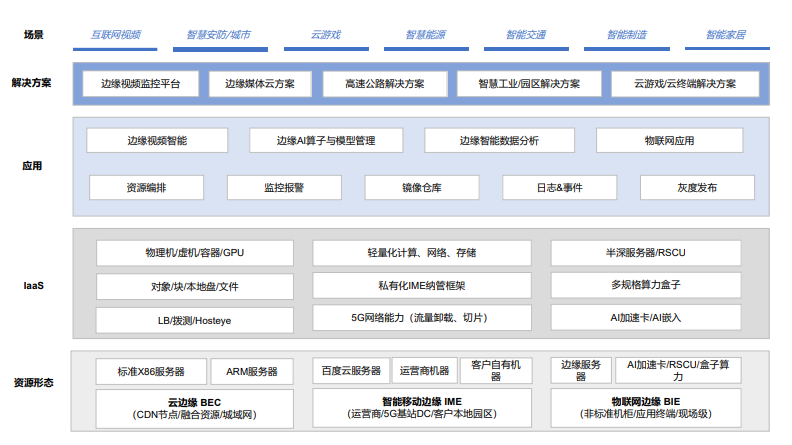Go to the 智能家居 tab
Image resolution: width=792 pixels, height=445 pixels.
[725, 35]
